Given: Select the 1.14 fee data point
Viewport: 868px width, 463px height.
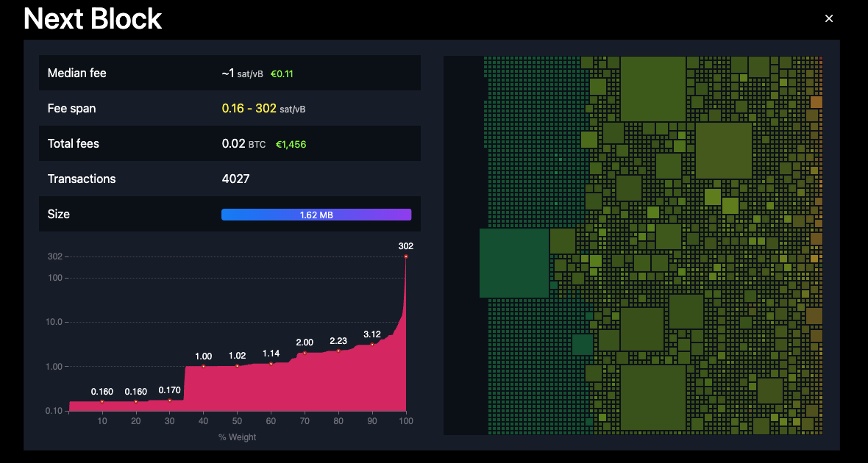Looking at the screenshot, I should [271, 363].
